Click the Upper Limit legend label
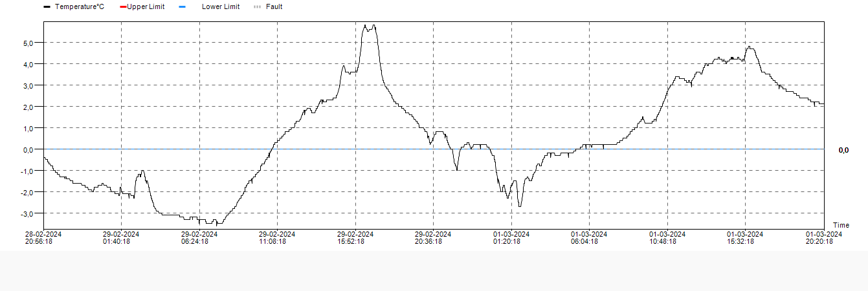Screen dimensions: 868x291 click(x=146, y=6)
